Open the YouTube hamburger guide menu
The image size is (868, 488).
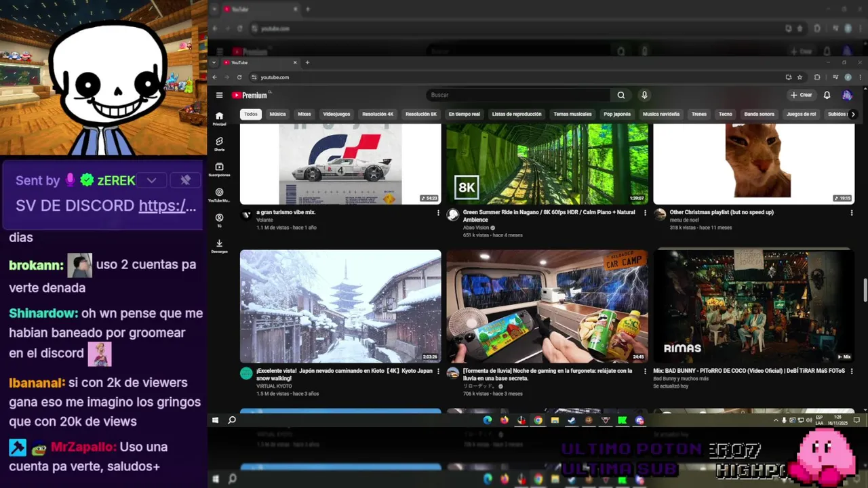[x=219, y=96]
